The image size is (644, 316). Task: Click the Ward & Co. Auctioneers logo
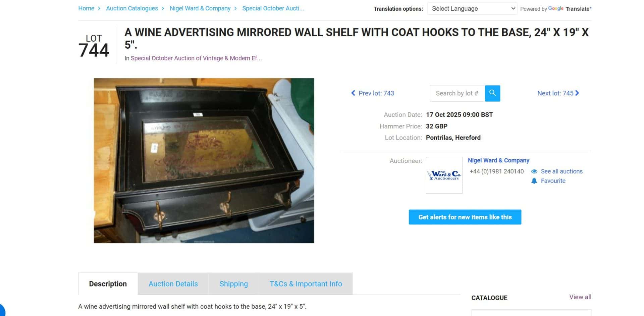[x=444, y=175]
